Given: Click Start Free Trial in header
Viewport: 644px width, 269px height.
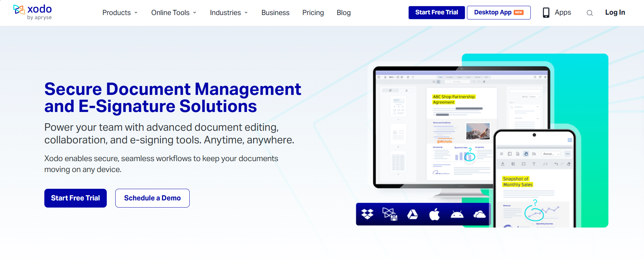Looking at the screenshot, I should point(436,13).
